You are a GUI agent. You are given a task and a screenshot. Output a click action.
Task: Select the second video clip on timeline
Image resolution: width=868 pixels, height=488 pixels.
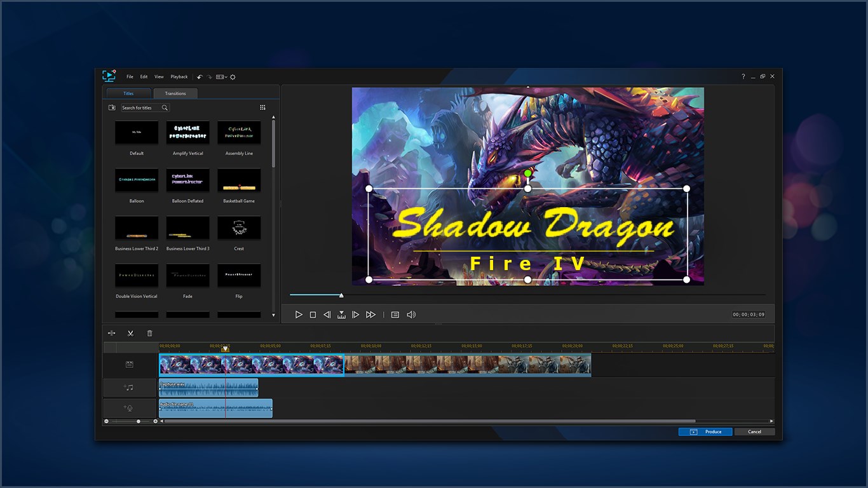coord(468,365)
